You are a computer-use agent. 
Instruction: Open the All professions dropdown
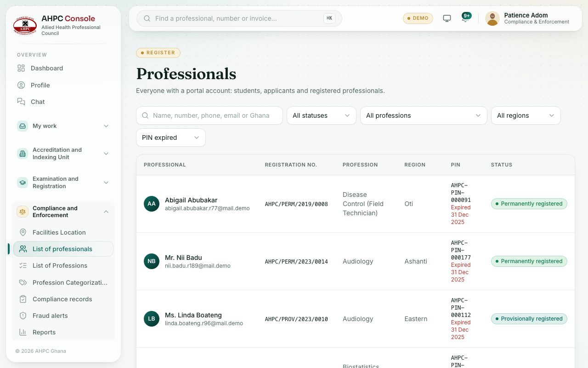click(x=424, y=115)
